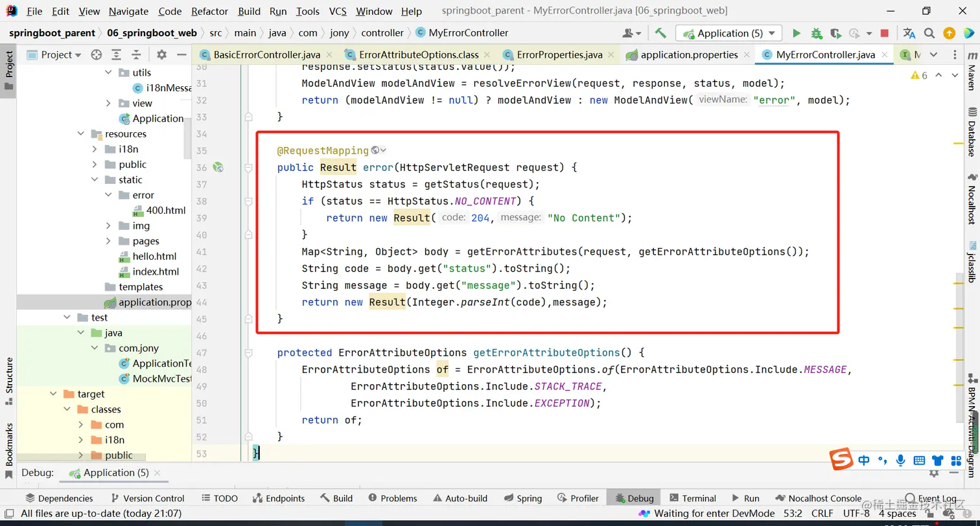Open the Endpoints tool window
The height and width of the screenshot is (526, 980).
click(279, 498)
